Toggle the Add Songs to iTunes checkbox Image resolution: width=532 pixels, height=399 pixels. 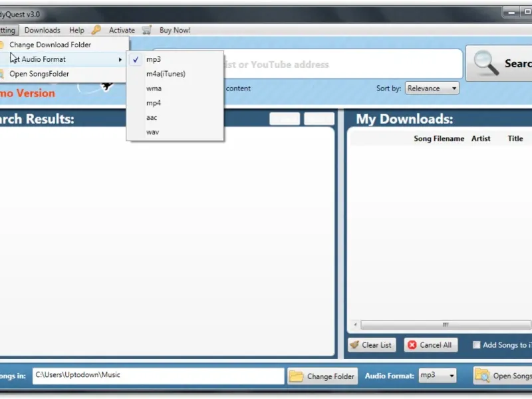click(x=476, y=344)
